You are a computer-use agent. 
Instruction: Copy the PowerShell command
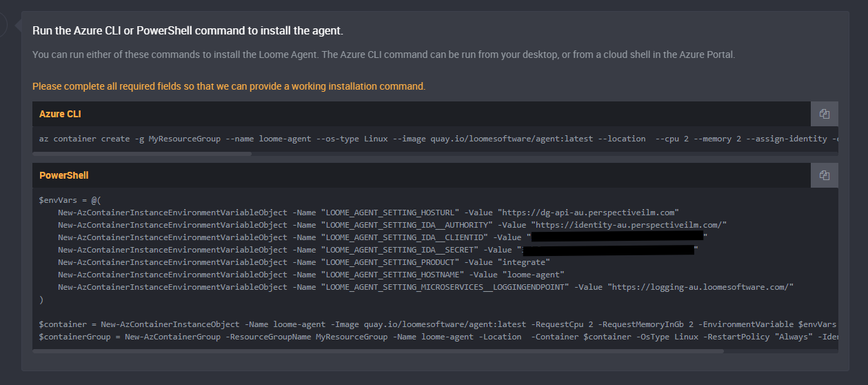click(824, 175)
